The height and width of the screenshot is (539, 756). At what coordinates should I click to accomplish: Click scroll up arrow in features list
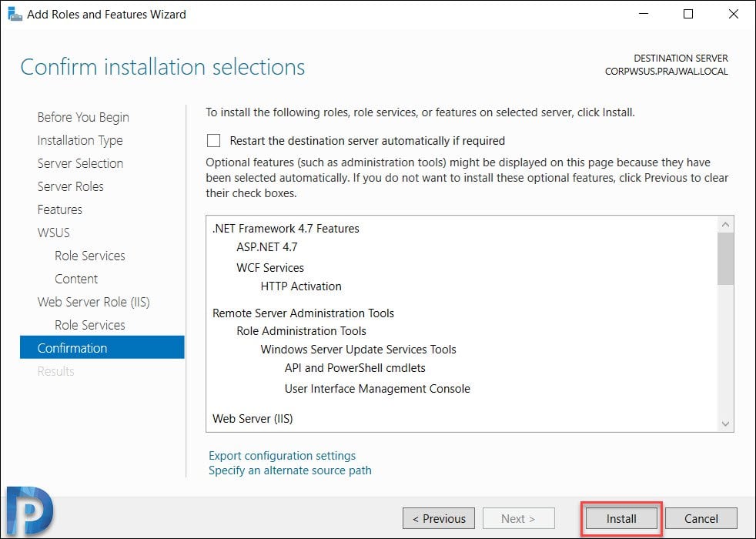click(725, 225)
